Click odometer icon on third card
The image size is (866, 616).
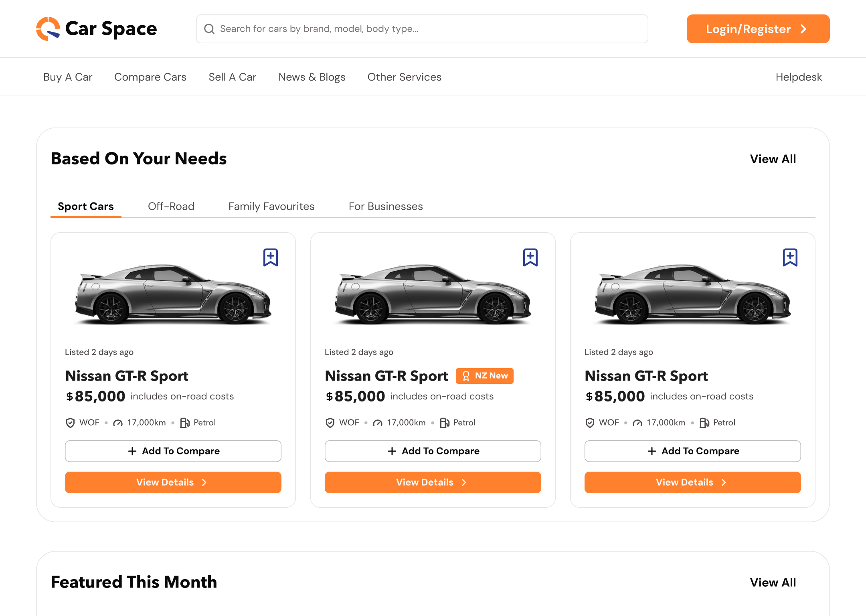pos(637,423)
